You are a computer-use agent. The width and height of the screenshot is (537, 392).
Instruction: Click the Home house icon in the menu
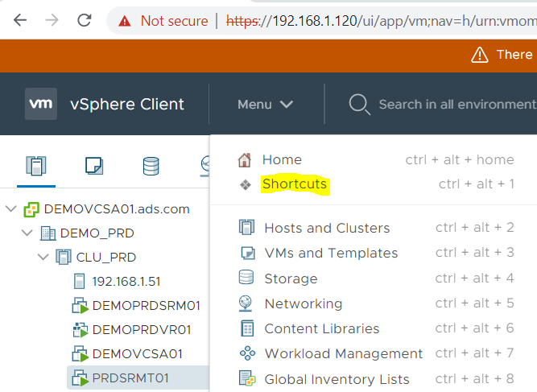(245, 160)
